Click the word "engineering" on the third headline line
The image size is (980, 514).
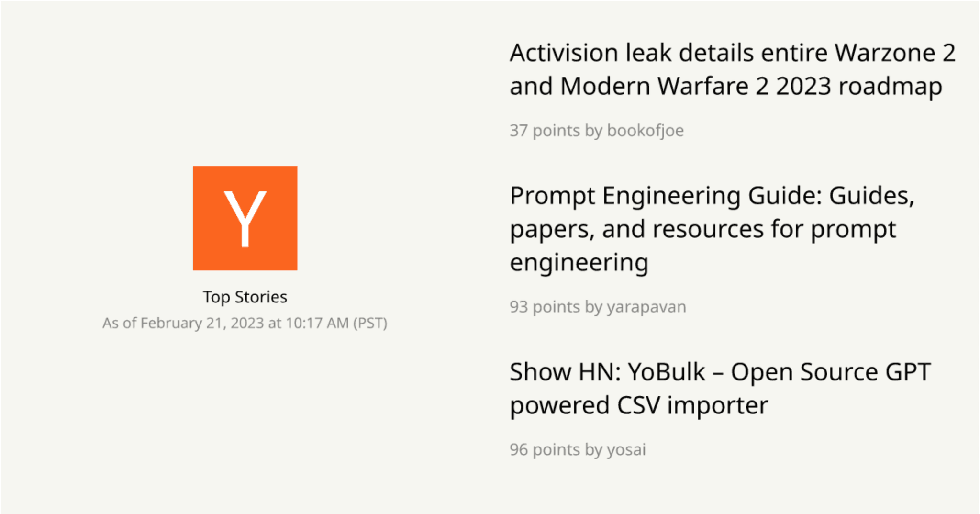(579, 263)
